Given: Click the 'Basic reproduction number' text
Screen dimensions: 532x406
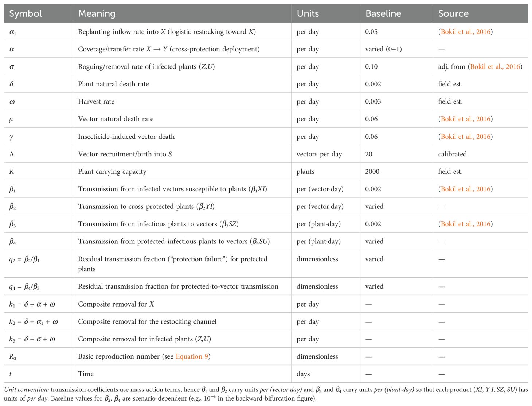Looking at the screenshot, I should click(x=119, y=356).
